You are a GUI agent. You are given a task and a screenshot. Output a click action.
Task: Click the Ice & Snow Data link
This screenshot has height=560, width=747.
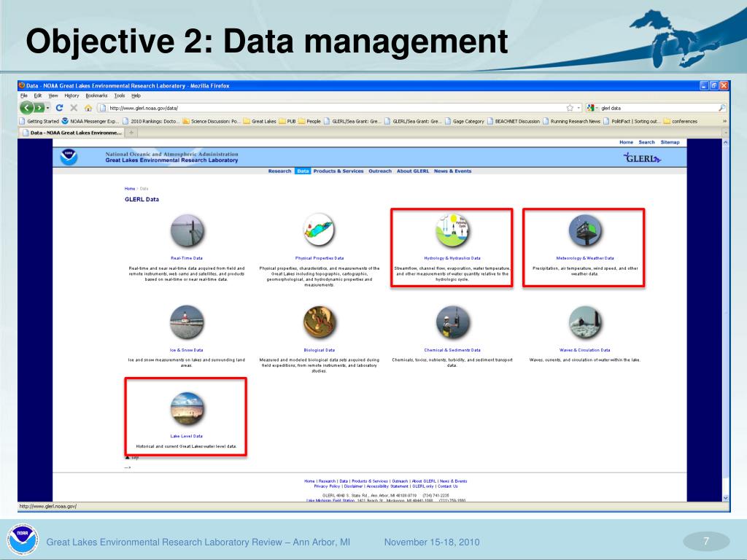[186, 350]
